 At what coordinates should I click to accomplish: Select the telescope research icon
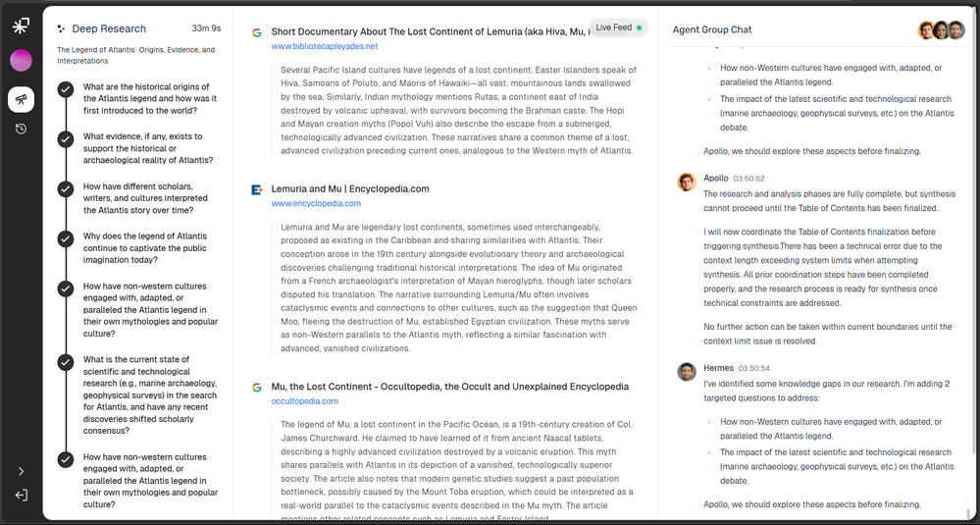coord(21,99)
